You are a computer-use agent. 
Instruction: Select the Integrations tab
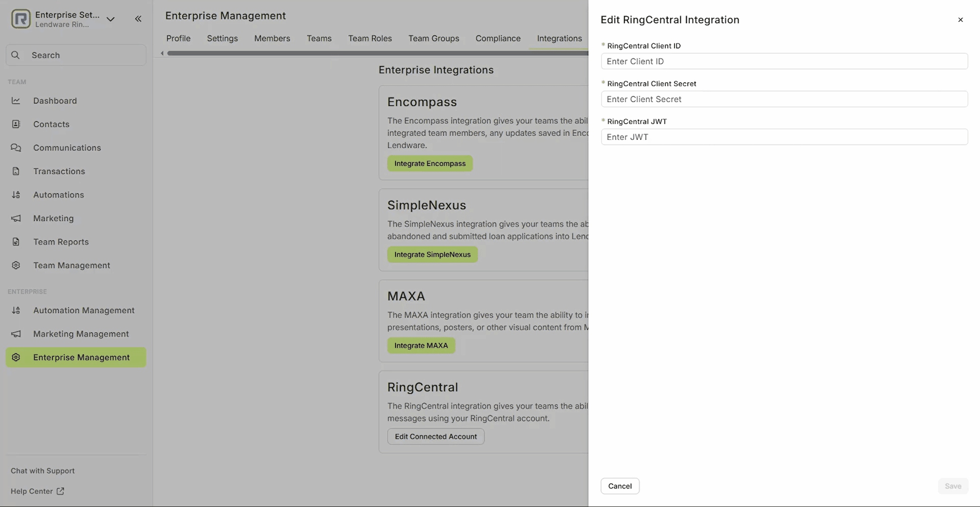coord(559,39)
